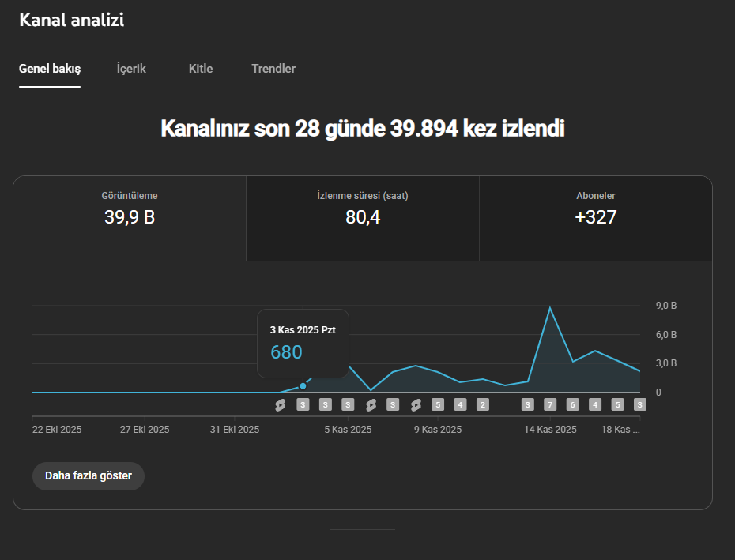This screenshot has width=735, height=560.
Task: Open the Trendler tab
Action: [273, 69]
